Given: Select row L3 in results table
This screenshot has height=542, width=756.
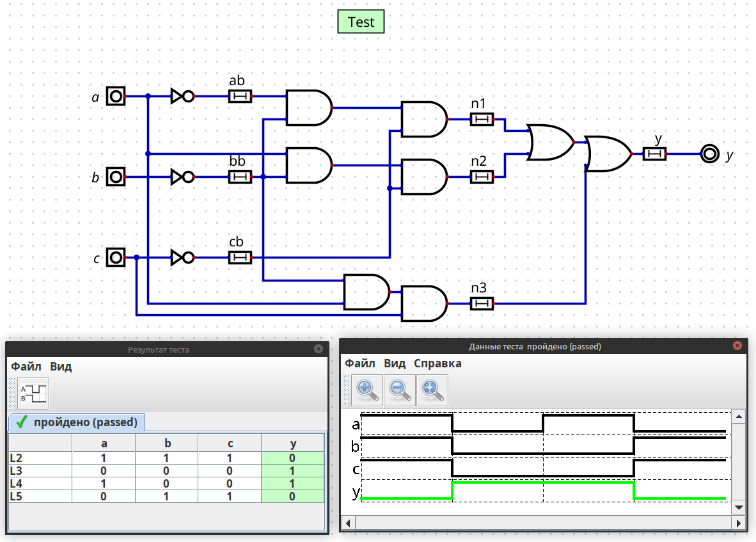Looking at the screenshot, I should (166, 470).
